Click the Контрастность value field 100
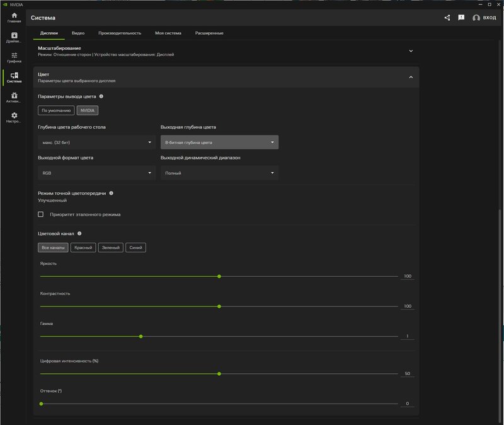This screenshot has height=425, width=504. tap(407, 306)
